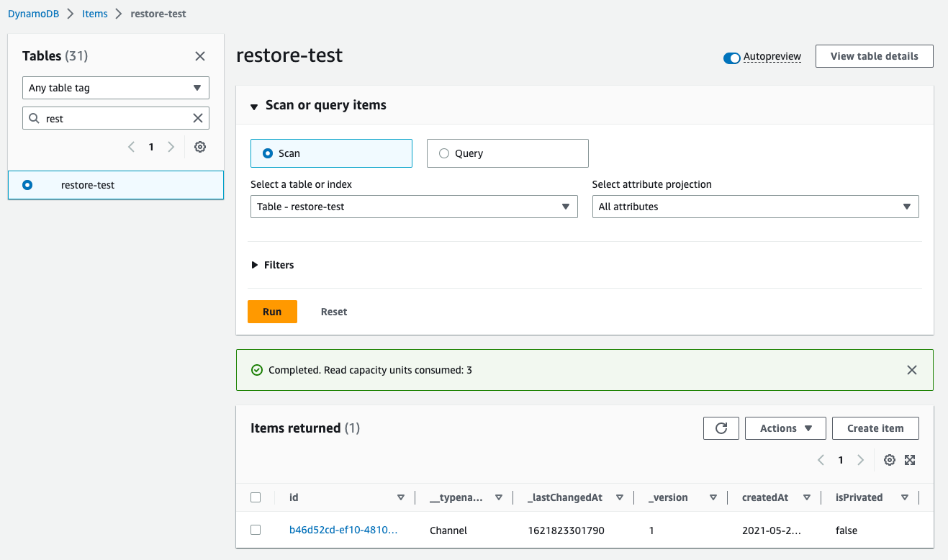
Task: Navigate to DynamoDB breadcrumb
Action: pyautogui.click(x=33, y=13)
